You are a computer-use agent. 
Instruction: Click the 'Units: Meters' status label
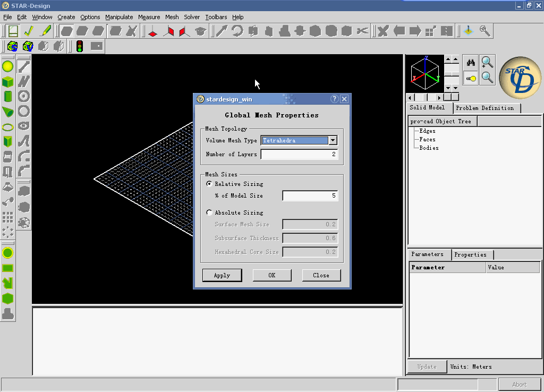pos(471,367)
